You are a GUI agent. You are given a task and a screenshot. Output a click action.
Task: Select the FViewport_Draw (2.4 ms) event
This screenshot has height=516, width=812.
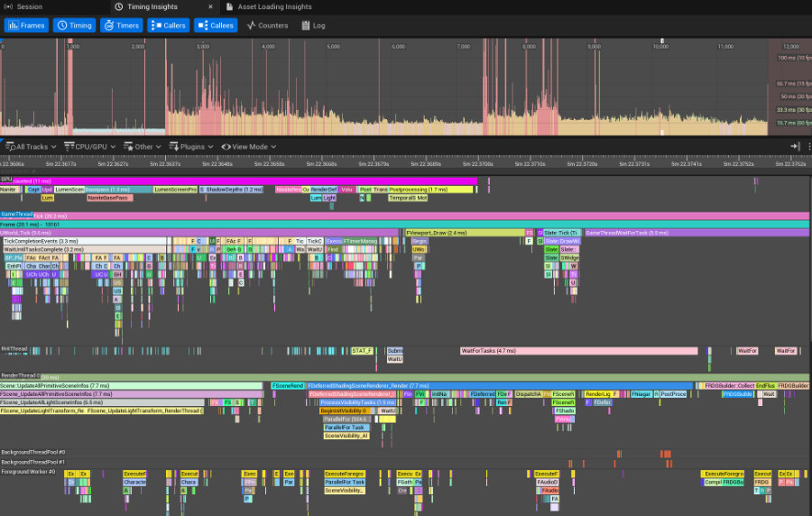[465, 233]
